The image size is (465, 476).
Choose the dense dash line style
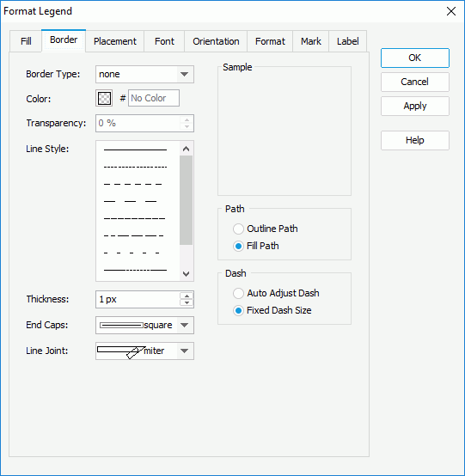coord(135,218)
